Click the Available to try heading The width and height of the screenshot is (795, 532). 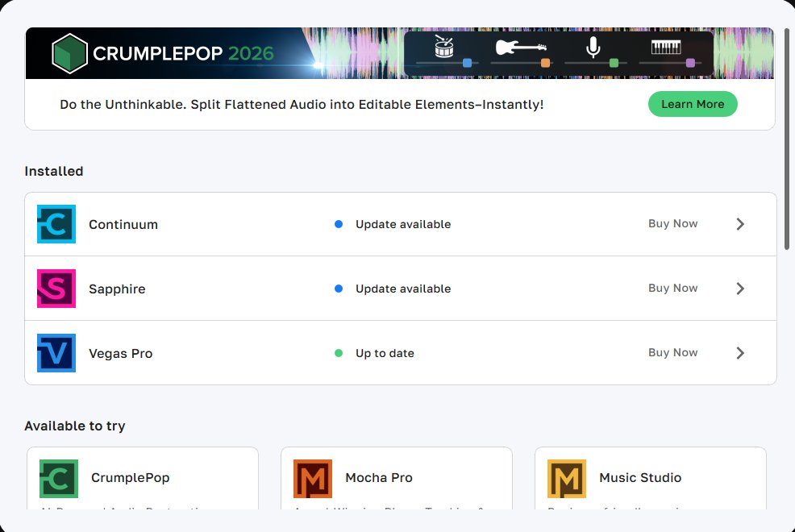pyautogui.click(x=75, y=426)
